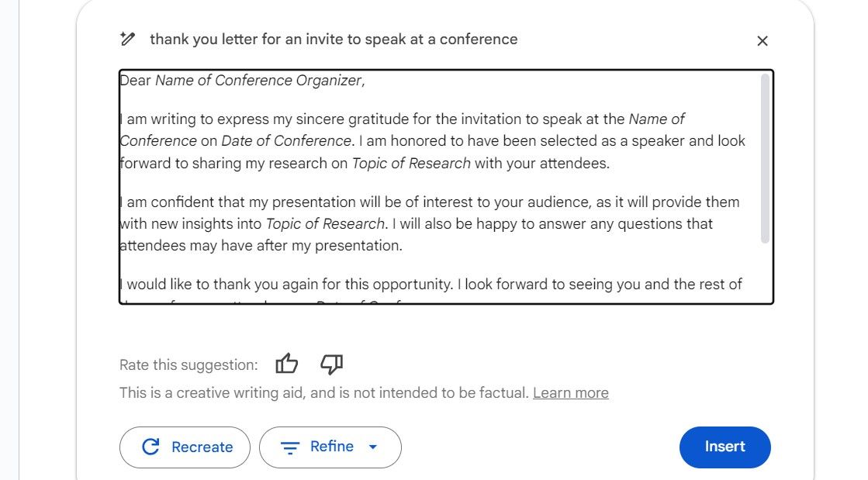Dismiss the suggestion with the X icon
868x480 pixels.
coord(763,40)
